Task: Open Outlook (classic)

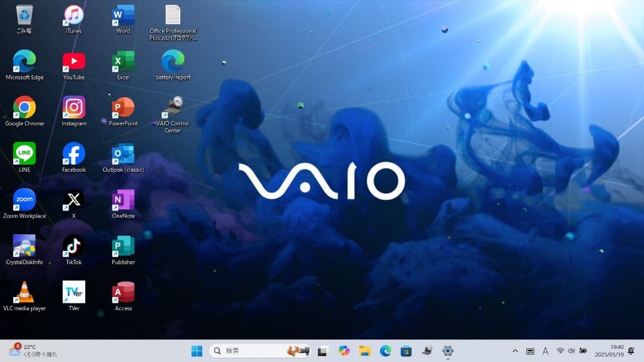Action: tap(122, 154)
